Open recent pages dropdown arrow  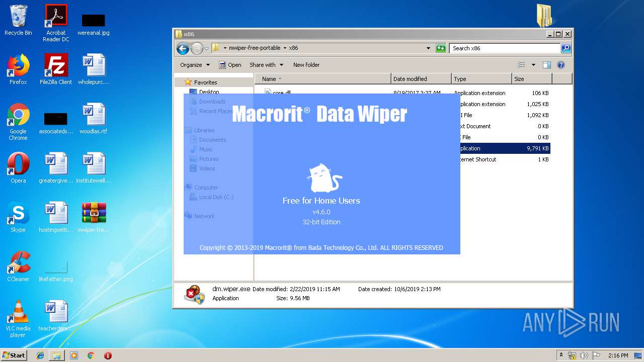[206, 49]
